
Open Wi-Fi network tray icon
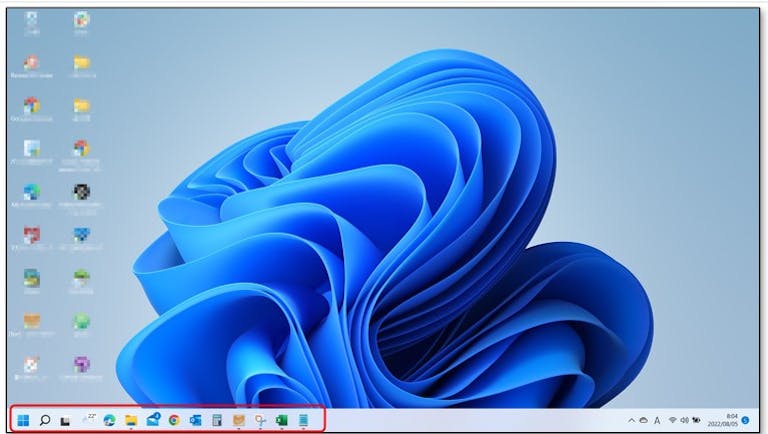pos(672,420)
